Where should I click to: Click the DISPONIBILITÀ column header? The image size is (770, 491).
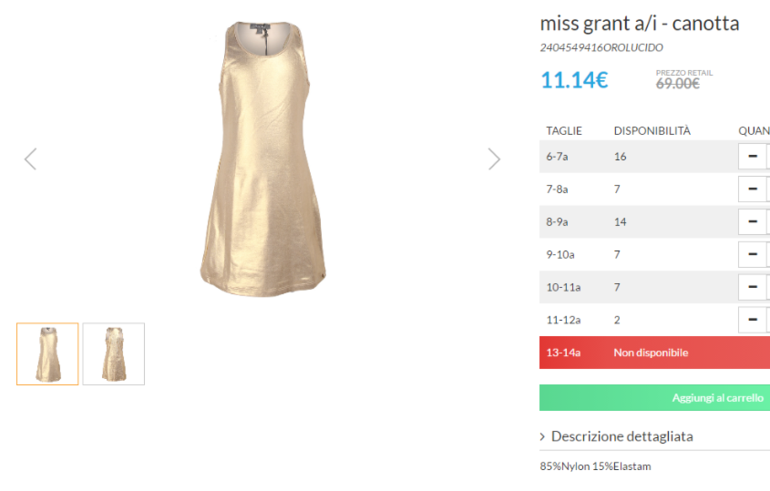[652, 130]
